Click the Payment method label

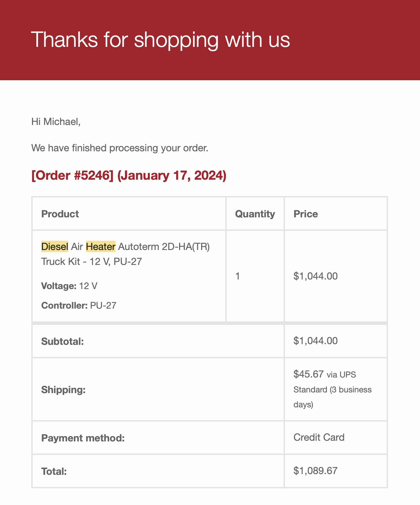83,438
